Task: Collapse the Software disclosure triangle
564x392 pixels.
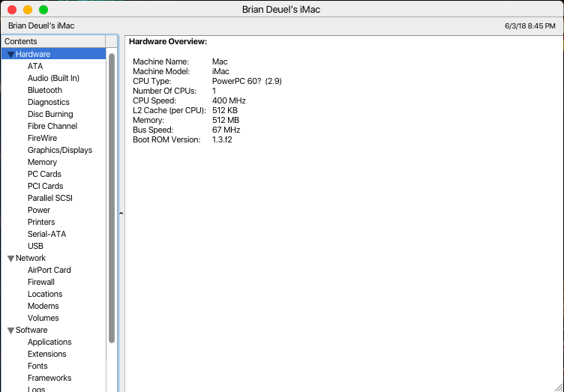Action: tap(10, 331)
